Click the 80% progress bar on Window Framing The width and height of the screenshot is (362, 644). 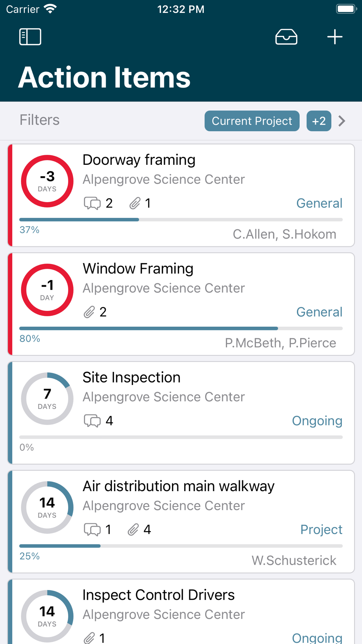pyautogui.click(x=181, y=329)
